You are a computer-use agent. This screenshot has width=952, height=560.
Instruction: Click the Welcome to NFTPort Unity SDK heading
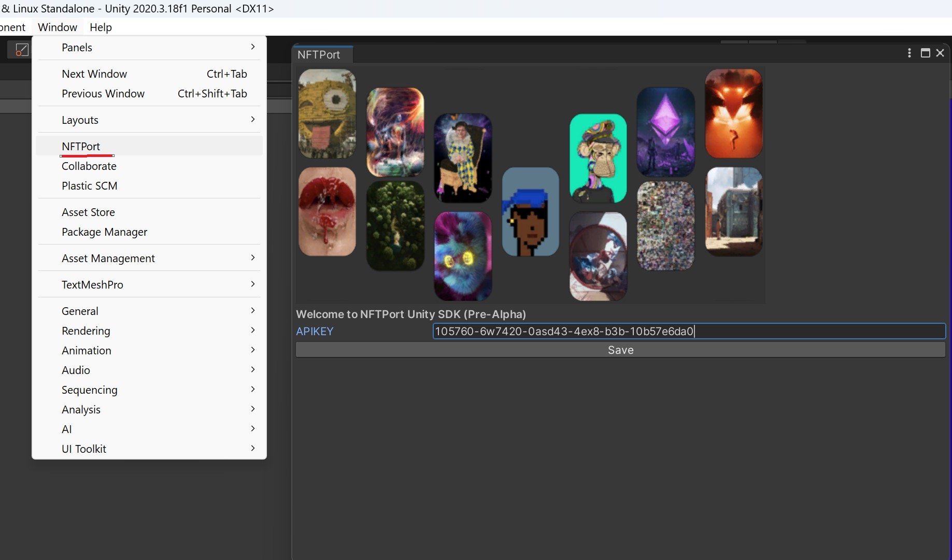[411, 314]
